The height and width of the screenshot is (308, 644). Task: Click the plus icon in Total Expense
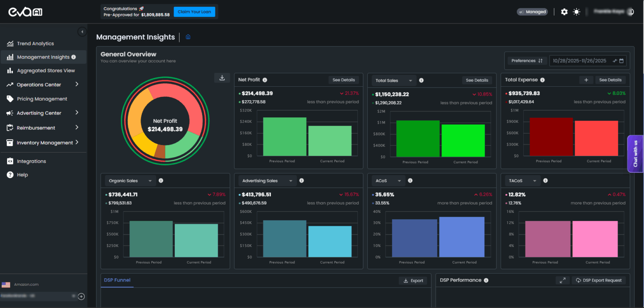tap(586, 80)
